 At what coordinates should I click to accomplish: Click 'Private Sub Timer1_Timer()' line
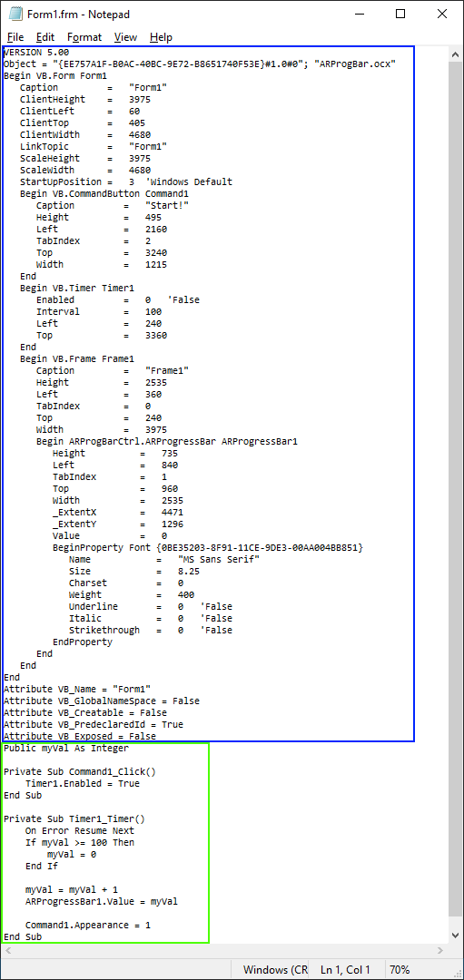coord(74,818)
